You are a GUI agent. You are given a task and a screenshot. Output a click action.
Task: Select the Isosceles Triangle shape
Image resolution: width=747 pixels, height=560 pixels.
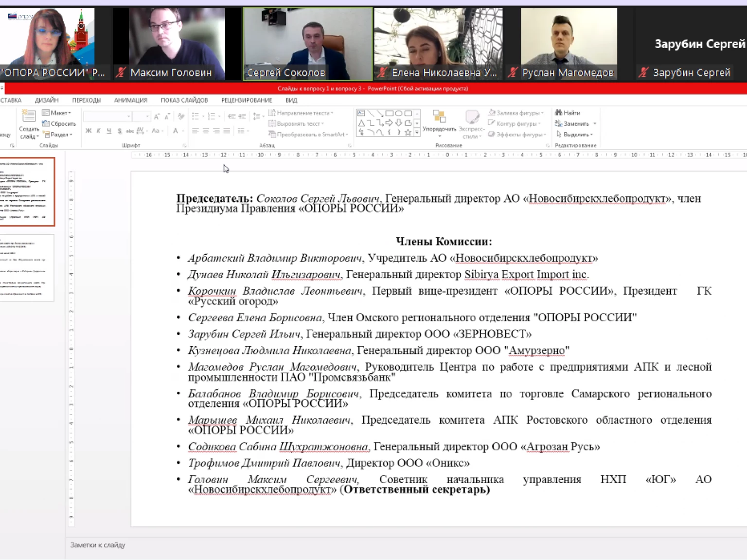pyautogui.click(x=361, y=123)
